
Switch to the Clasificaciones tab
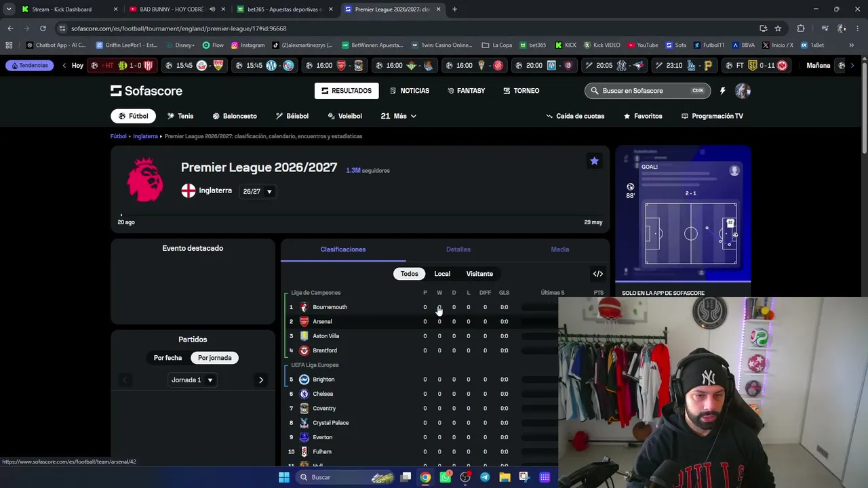tap(343, 249)
